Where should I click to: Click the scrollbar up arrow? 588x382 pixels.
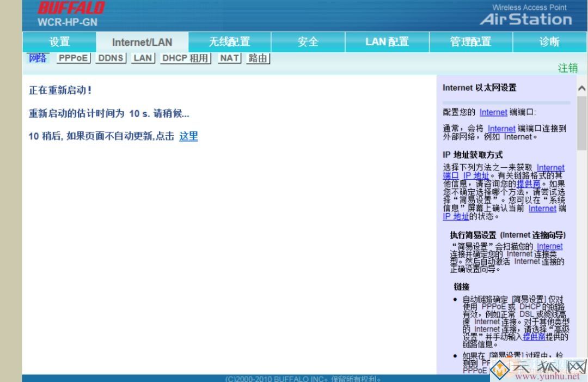click(x=581, y=87)
